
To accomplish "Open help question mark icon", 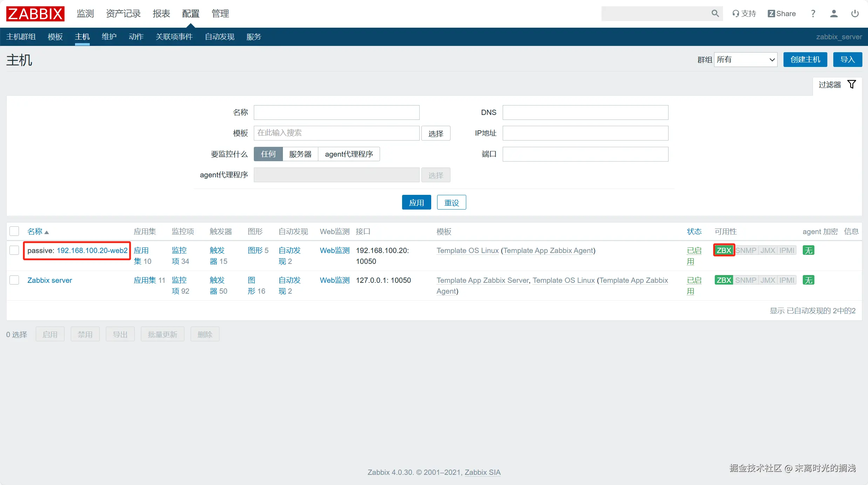I will (x=813, y=14).
